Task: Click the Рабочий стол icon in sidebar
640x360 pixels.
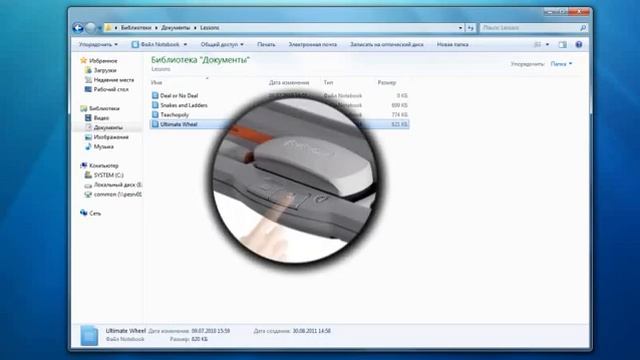Action: pyautogui.click(x=88, y=89)
